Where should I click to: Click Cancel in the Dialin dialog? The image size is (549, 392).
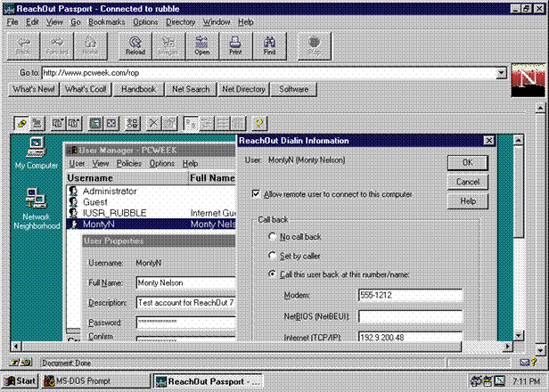[468, 182]
